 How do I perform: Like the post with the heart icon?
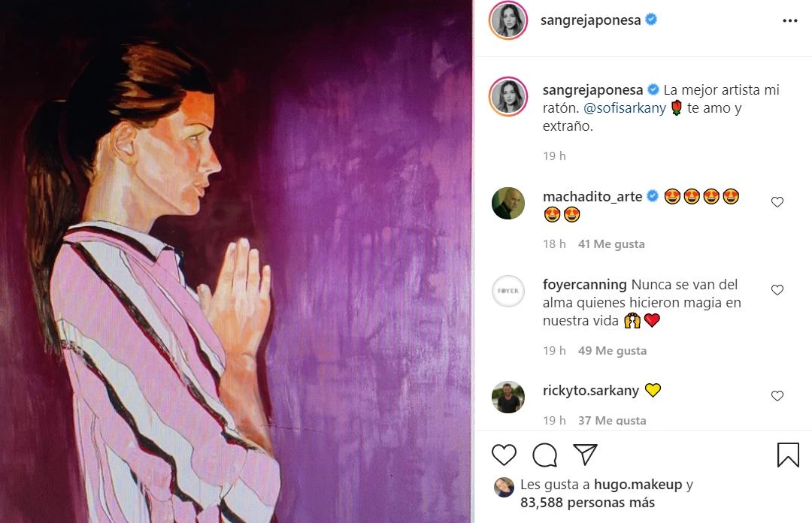click(504, 455)
